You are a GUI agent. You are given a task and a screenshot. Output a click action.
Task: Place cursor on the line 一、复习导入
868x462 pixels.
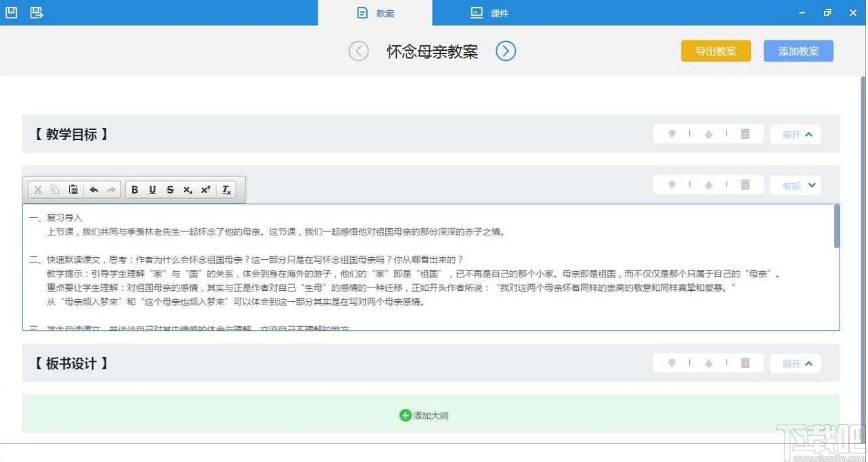coord(56,218)
